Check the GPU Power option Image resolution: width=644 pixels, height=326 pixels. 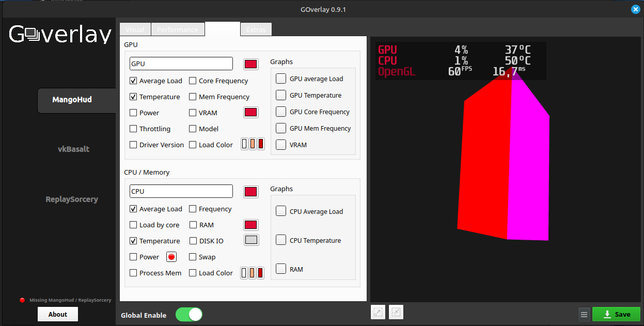133,113
